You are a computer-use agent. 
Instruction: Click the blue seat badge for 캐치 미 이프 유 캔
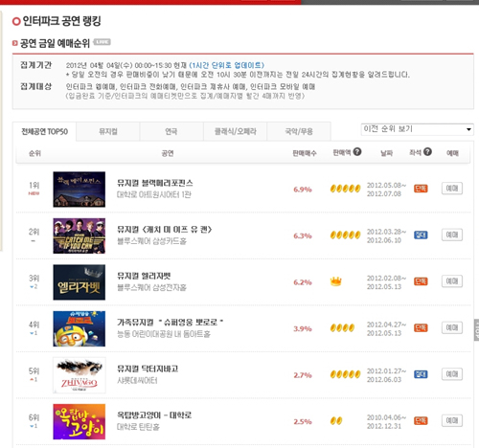(421, 235)
